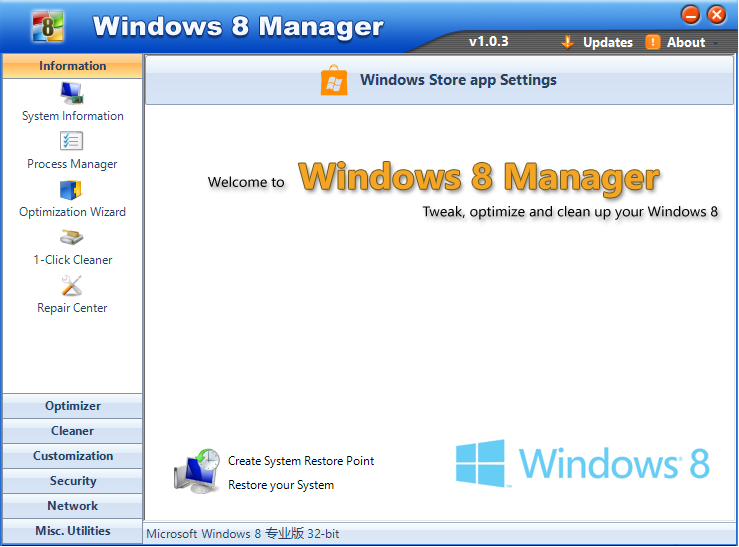Open the System Information monitor icon
The height and width of the screenshot is (547, 739).
72,93
